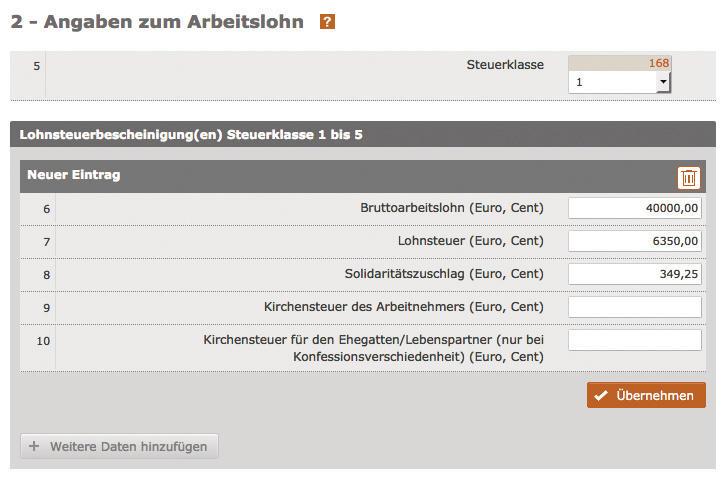Click the Bruttoarbeitslohn label text
The image size is (725, 478).
452,208
